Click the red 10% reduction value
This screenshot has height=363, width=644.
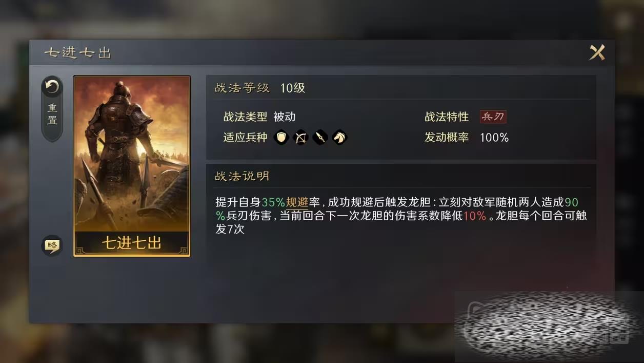click(x=475, y=216)
